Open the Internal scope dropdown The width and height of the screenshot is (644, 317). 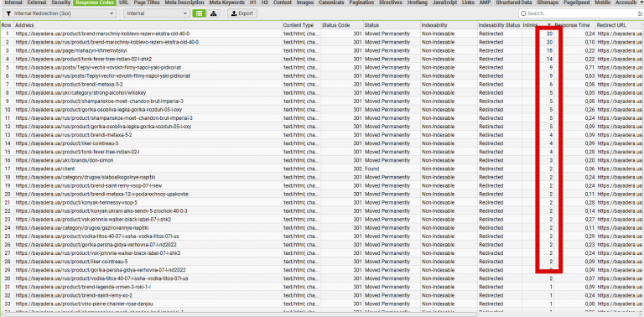click(x=157, y=13)
